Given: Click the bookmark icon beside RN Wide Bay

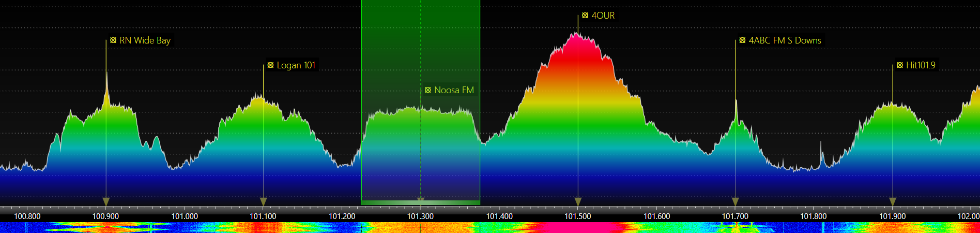Looking at the screenshot, I should point(113,40).
